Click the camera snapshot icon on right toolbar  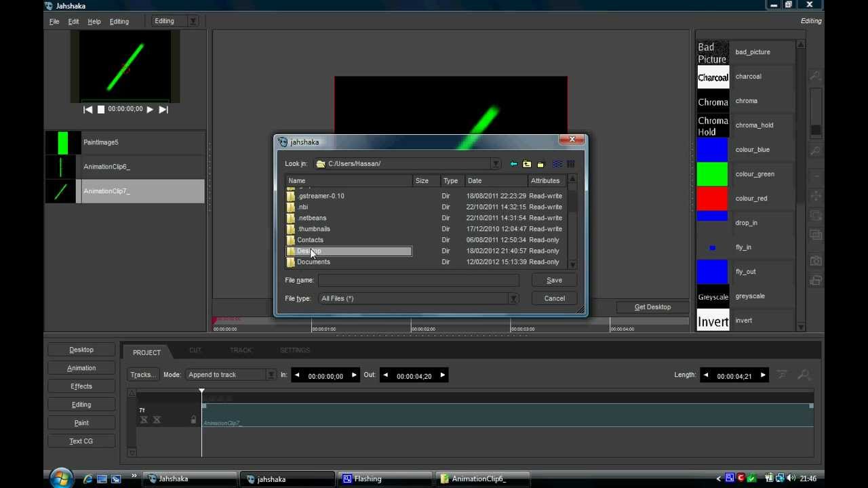(816, 260)
